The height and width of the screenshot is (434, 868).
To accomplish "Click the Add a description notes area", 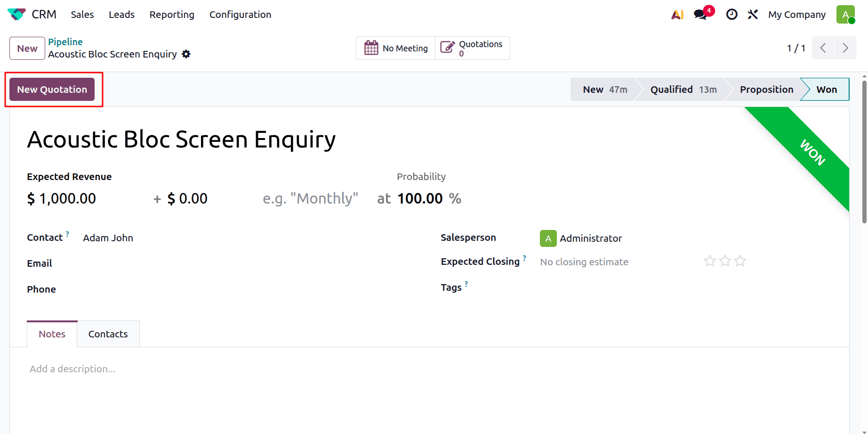I will point(72,369).
